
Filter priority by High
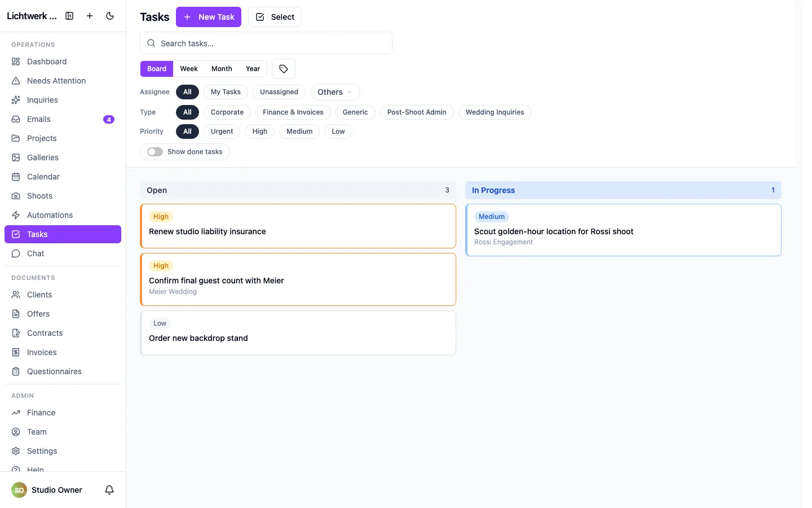click(260, 132)
